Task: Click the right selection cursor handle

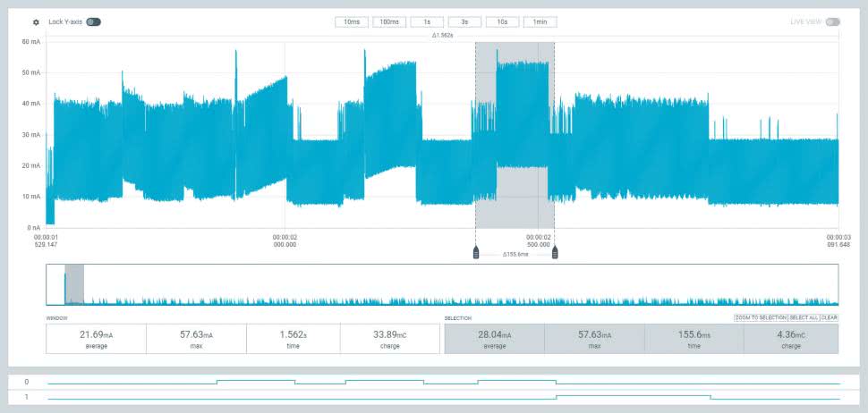Action: 555,253
